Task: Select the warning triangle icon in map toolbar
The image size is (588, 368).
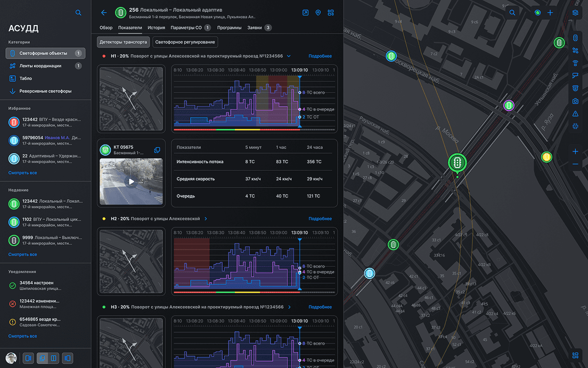Action: pos(575,114)
